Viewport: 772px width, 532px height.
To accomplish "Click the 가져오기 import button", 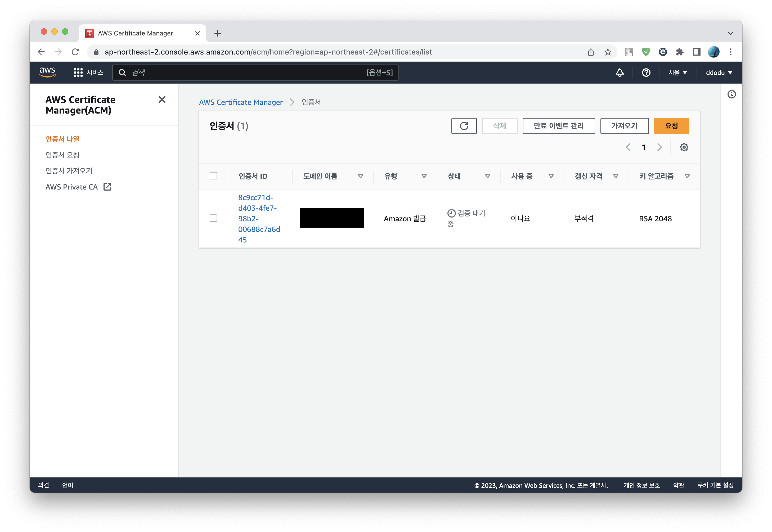I will 624,126.
